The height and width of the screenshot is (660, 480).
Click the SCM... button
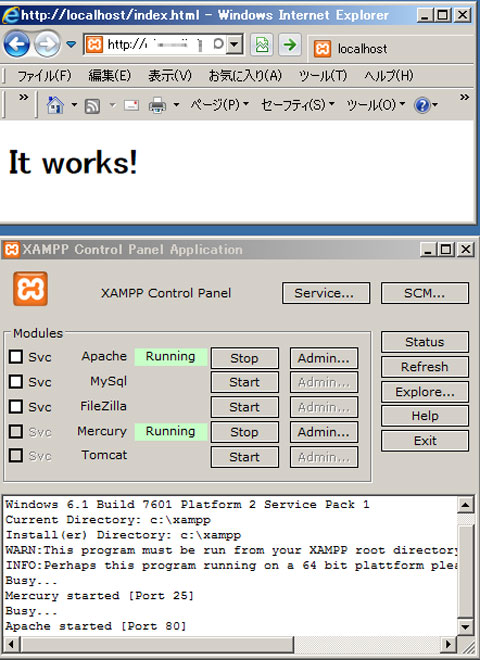tap(425, 293)
